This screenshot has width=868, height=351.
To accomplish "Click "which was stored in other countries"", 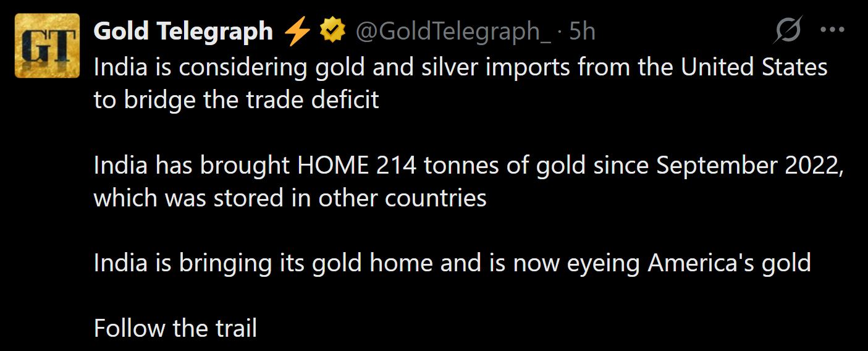I will pyautogui.click(x=290, y=198).
